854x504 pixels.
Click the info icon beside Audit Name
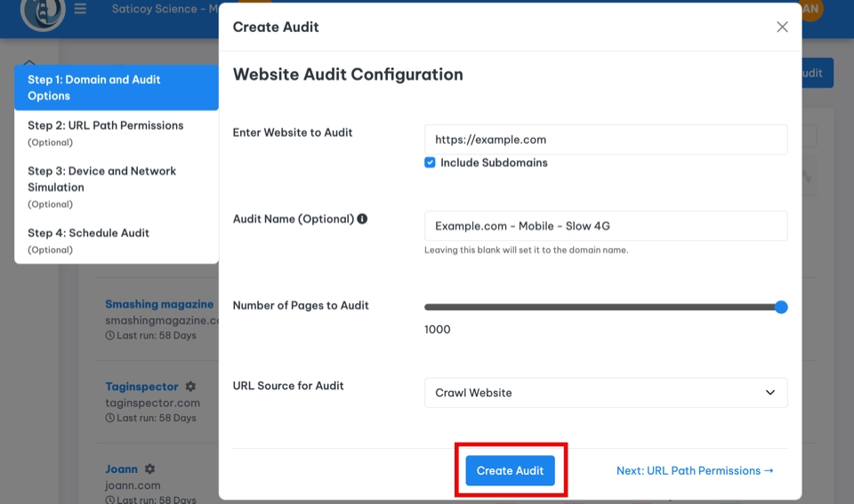click(x=362, y=219)
